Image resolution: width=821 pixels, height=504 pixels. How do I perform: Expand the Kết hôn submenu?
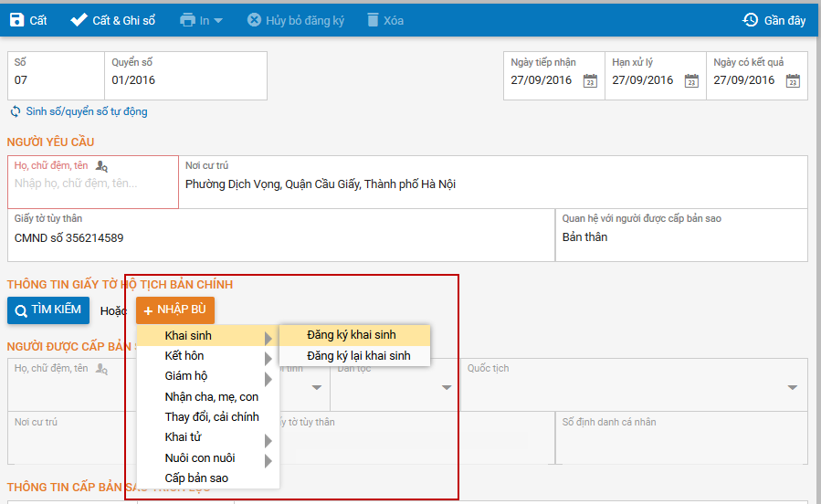(208, 356)
